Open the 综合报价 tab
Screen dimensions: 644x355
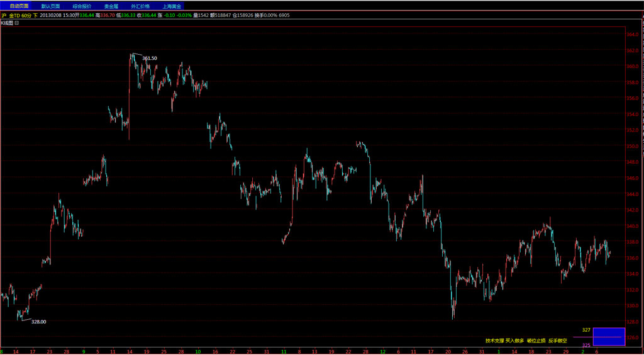click(x=82, y=6)
